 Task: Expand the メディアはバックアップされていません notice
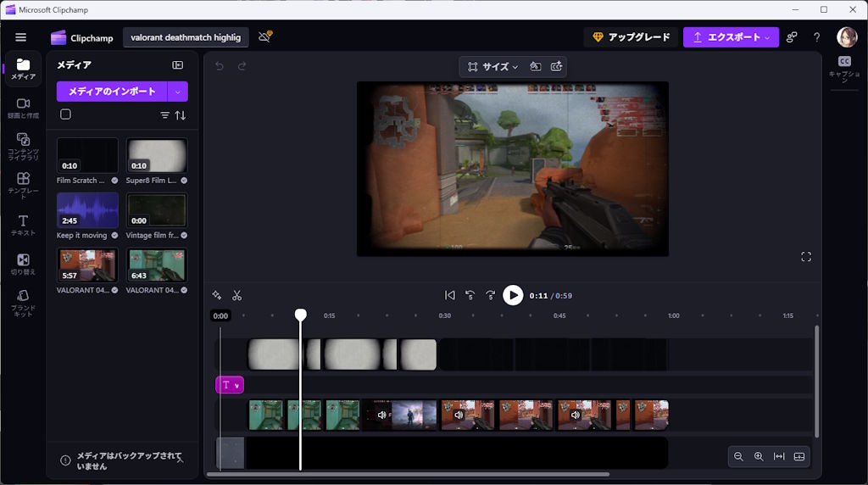tap(181, 460)
